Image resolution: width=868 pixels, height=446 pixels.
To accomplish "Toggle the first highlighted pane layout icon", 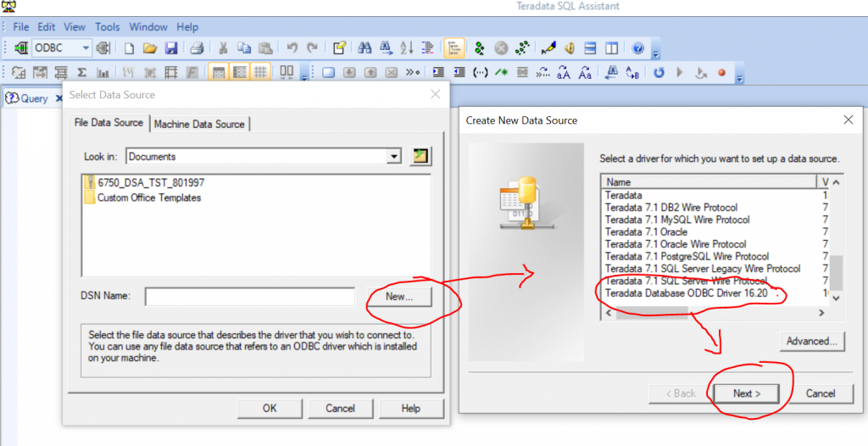I will pos(219,73).
